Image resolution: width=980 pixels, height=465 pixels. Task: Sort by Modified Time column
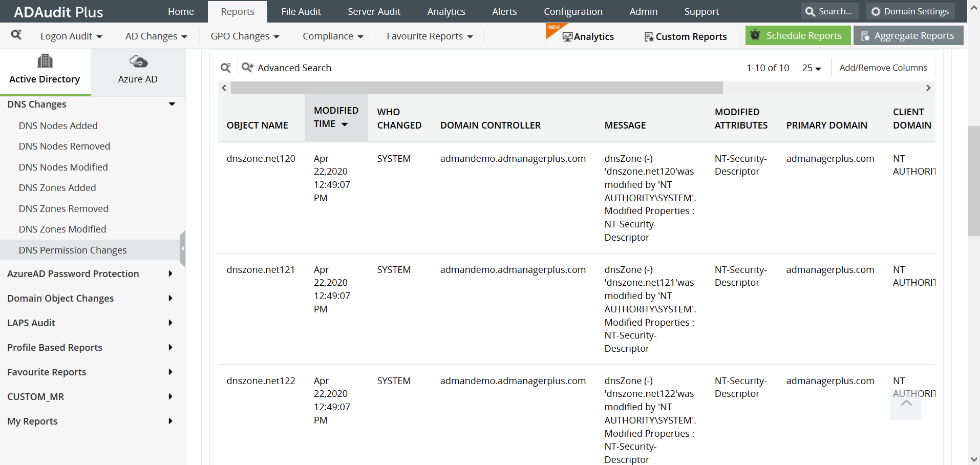336,117
